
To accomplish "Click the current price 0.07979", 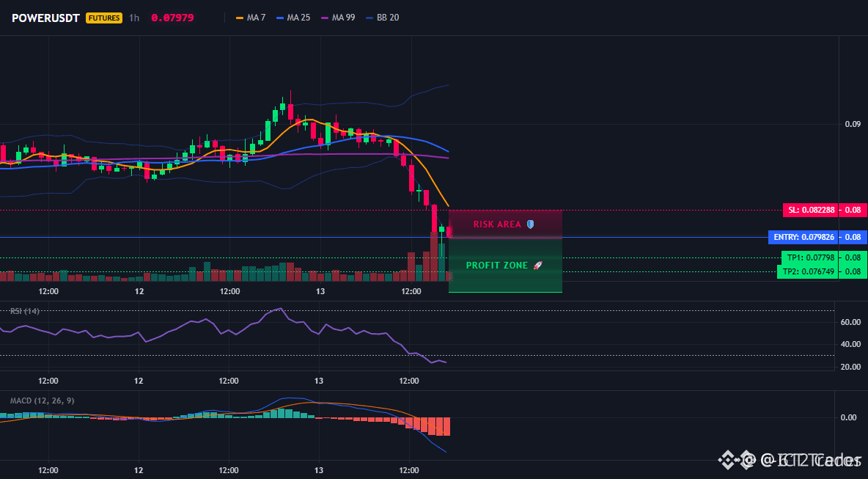I will 172,18.
